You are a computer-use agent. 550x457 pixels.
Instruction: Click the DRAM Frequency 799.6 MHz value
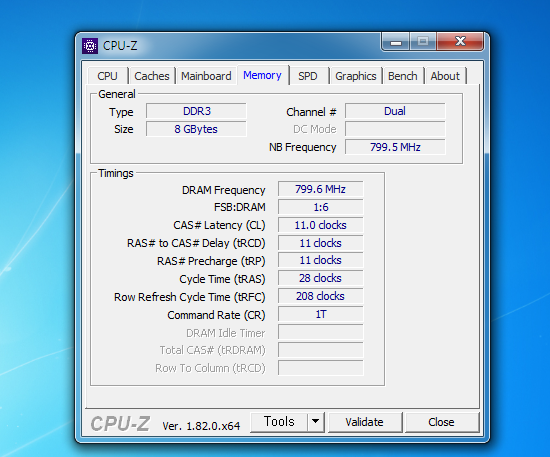[x=321, y=189]
